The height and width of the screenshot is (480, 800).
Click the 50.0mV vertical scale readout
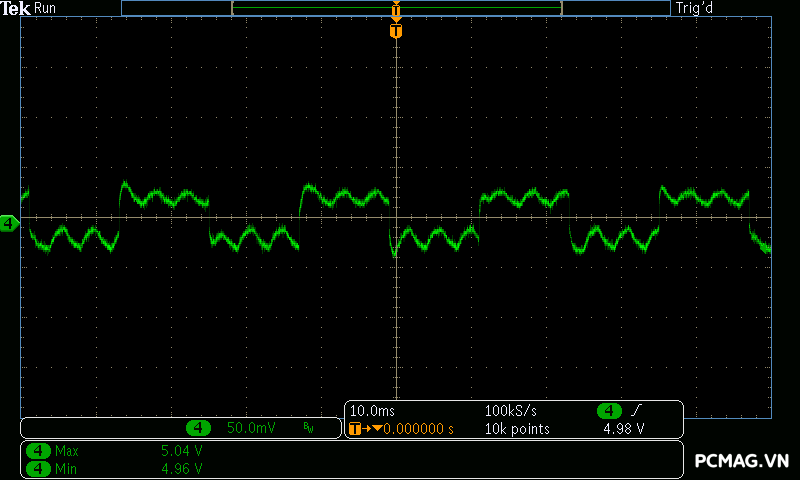coord(251,427)
